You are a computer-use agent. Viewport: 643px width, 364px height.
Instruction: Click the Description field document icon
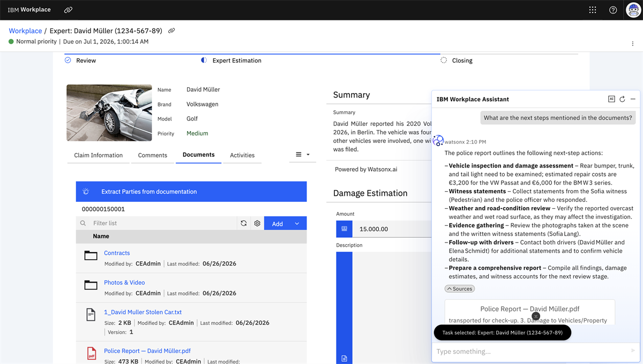[x=344, y=358]
